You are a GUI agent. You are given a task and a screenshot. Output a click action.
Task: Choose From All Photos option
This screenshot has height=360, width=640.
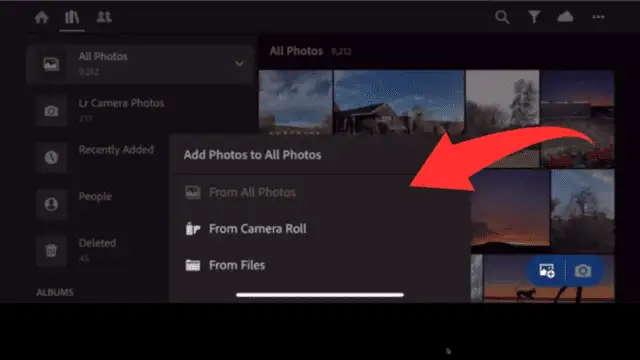[320, 192]
